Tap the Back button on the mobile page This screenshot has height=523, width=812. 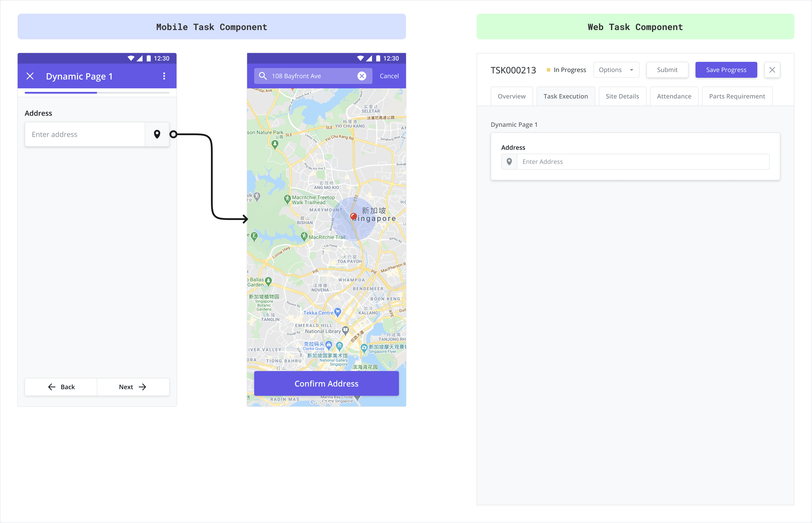point(61,387)
